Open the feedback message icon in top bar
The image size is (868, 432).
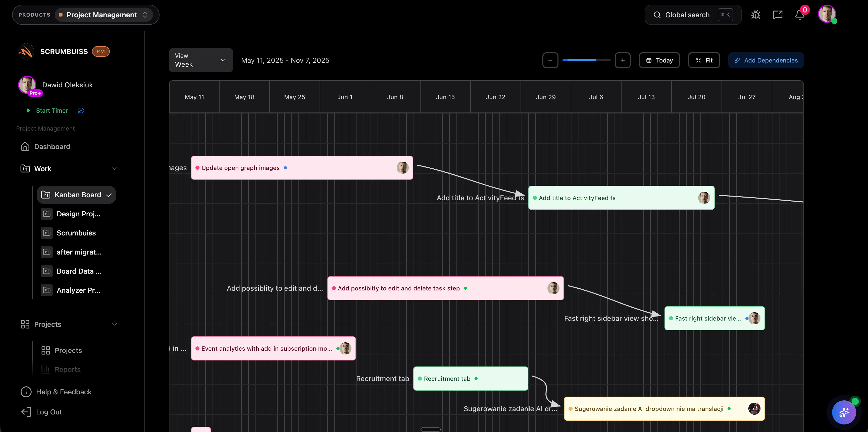tap(778, 15)
